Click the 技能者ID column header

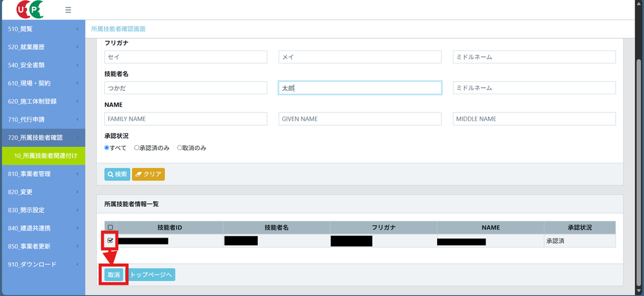170,227
